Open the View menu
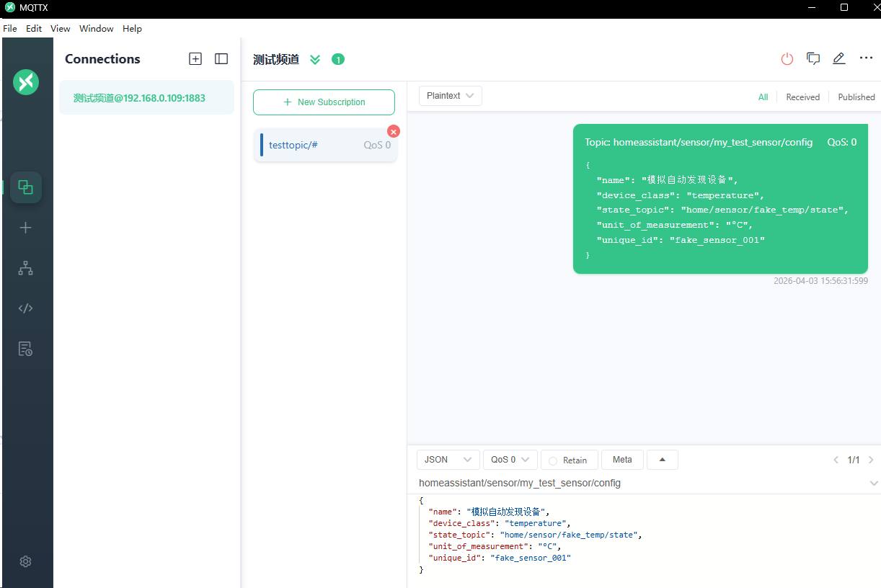The width and height of the screenshot is (881, 588). pos(61,29)
